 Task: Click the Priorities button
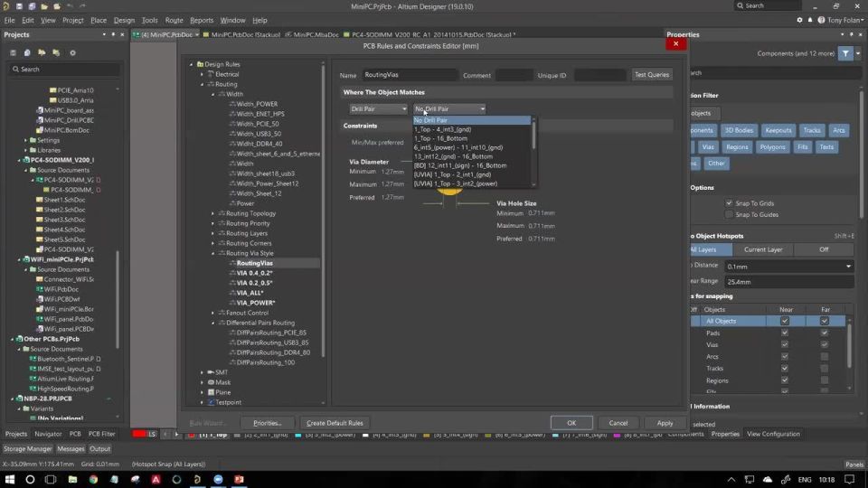pos(267,423)
